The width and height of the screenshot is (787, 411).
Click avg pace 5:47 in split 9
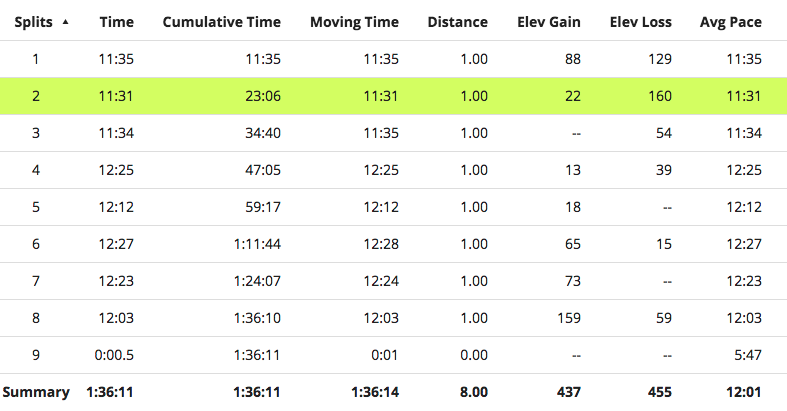pyautogui.click(x=746, y=355)
